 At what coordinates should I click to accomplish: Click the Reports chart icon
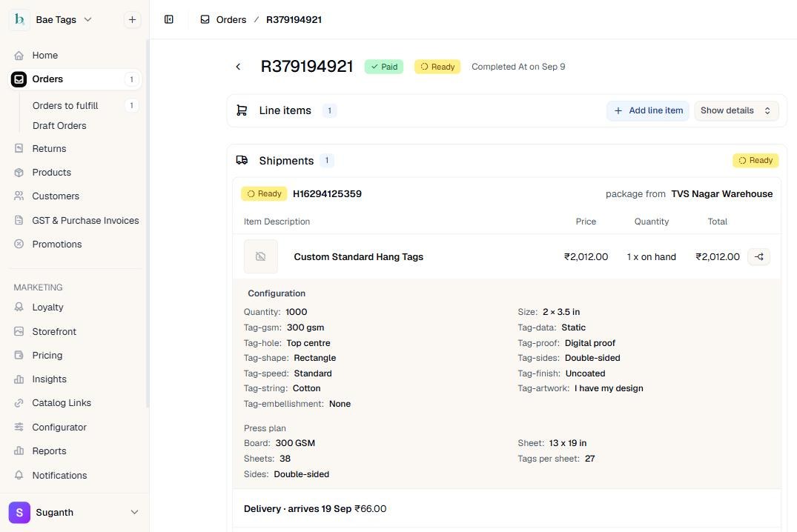click(19, 450)
